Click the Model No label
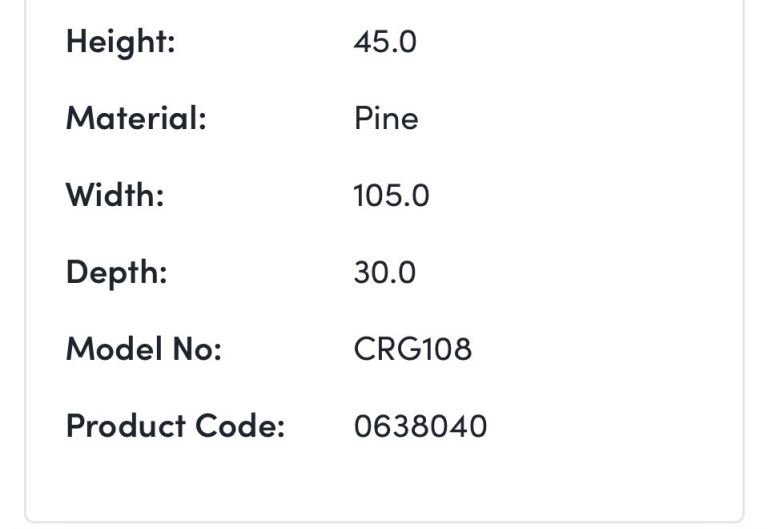The width and height of the screenshot is (768, 529). (x=143, y=349)
